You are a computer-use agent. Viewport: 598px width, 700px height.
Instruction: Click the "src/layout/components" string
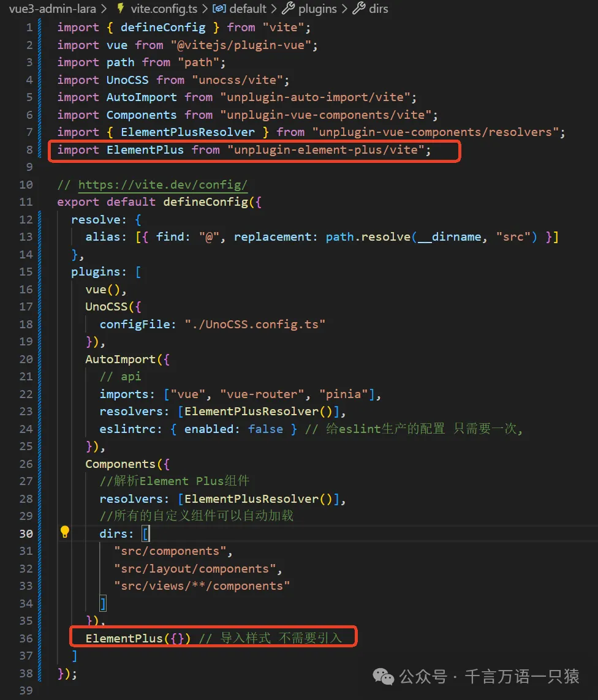[x=198, y=568]
